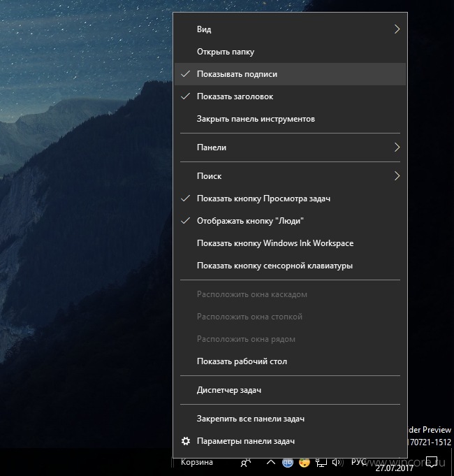Open the volume speaker tray icon
The width and height of the screenshot is (454, 476).
point(337,462)
